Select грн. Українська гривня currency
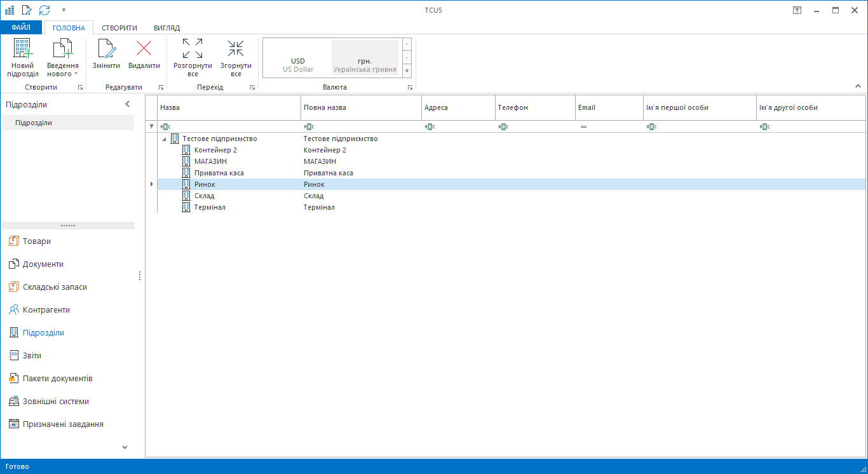The height and width of the screenshot is (474, 868). tap(365, 58)
